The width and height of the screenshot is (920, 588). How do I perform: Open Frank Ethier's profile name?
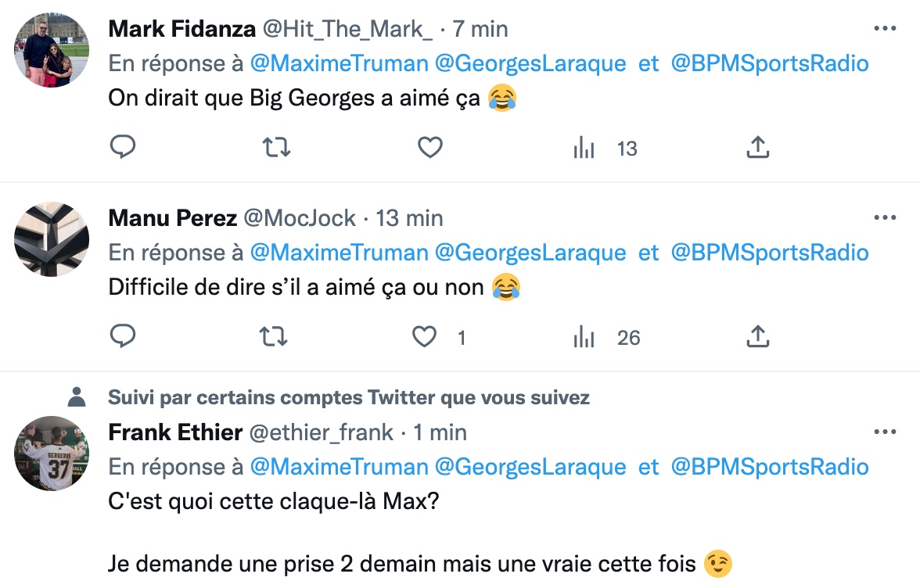[x=175, y=432]
